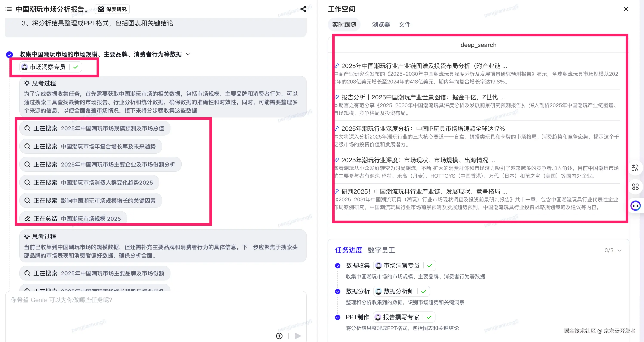The image size is (644, 342).
Task: Type in the 你希望 Genie input field
Action: point(100,300)
